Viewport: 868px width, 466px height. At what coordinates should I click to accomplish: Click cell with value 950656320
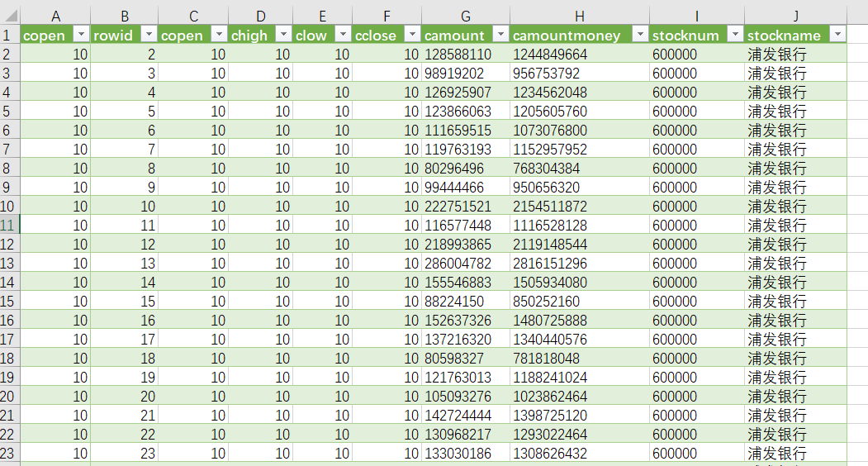(x=580, y=188)
